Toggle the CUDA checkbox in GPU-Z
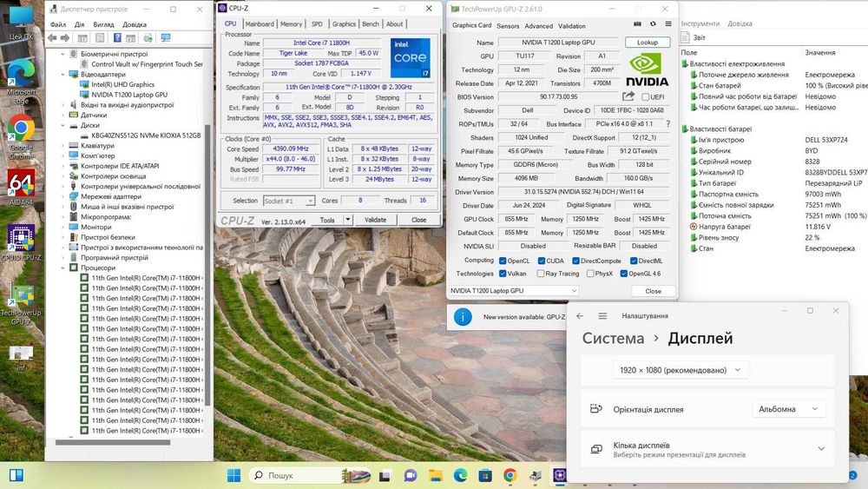The width and height of the screenshot is (868, 489). (x=542, y=261)
